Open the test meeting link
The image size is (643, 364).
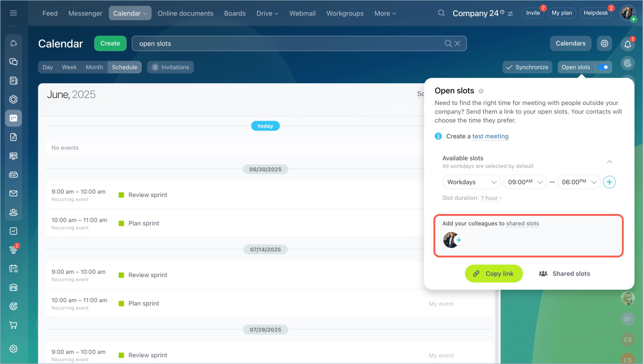click(x=490, y=137)
